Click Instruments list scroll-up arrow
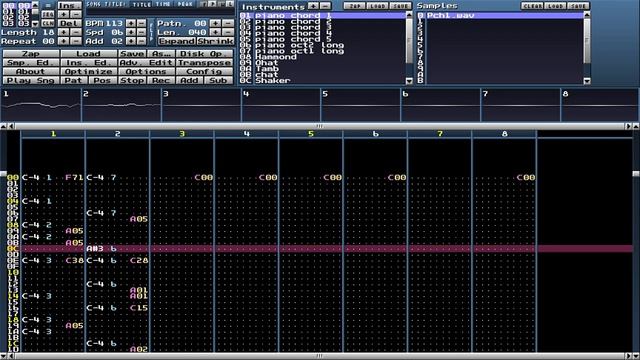The width and height of the screenshot is (640, 360). click(x=409, y=15)
